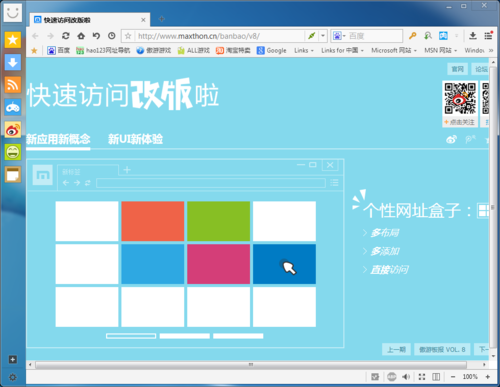Share via the Weibo icon on the page

[451, 139]
